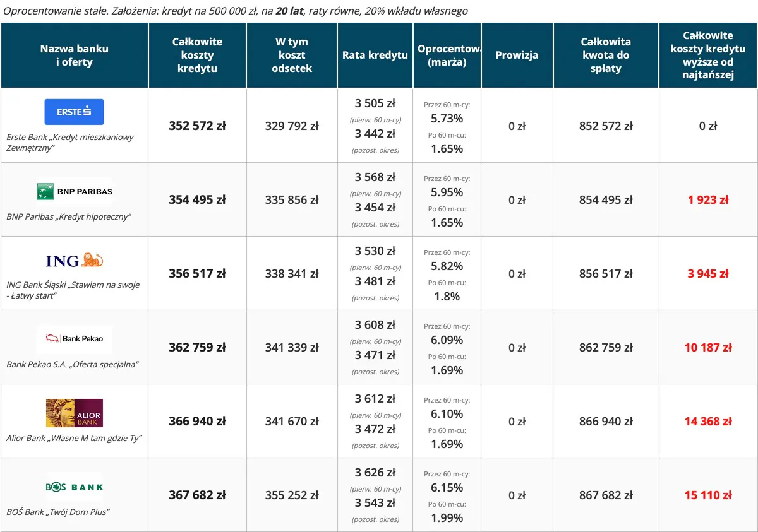Click the interest cost 335 856 zł
This screenshot has width=758, height=532.
click(292, 199)
